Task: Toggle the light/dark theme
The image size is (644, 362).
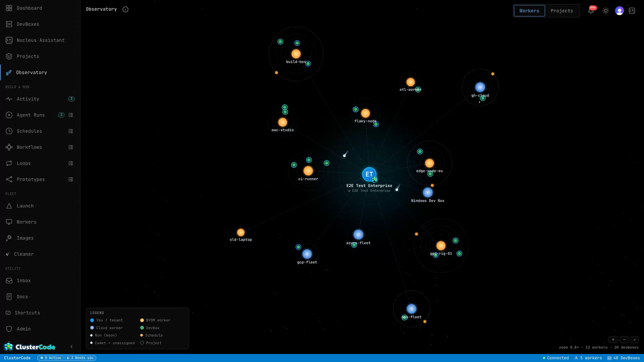Action: coord(606,11)
